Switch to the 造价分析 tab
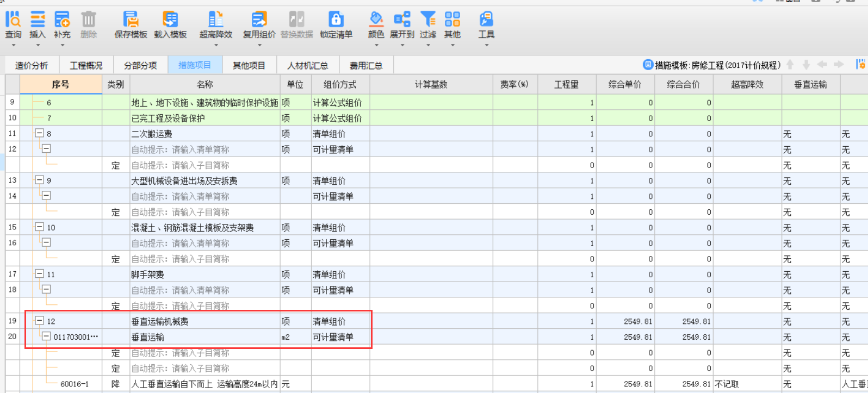Image resolution: width=868 pixels, height=393 pixels. tap(32, 66)
